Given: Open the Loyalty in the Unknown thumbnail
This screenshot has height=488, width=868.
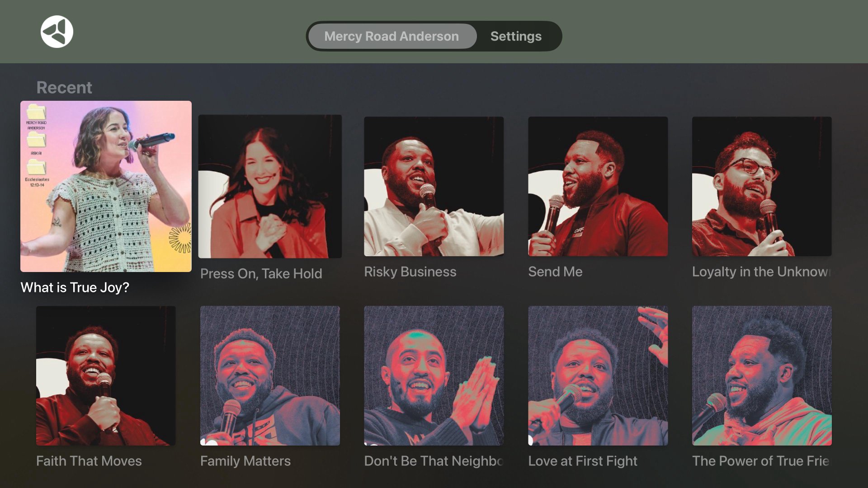Looking at the screenshot, I should coord(762,186).
